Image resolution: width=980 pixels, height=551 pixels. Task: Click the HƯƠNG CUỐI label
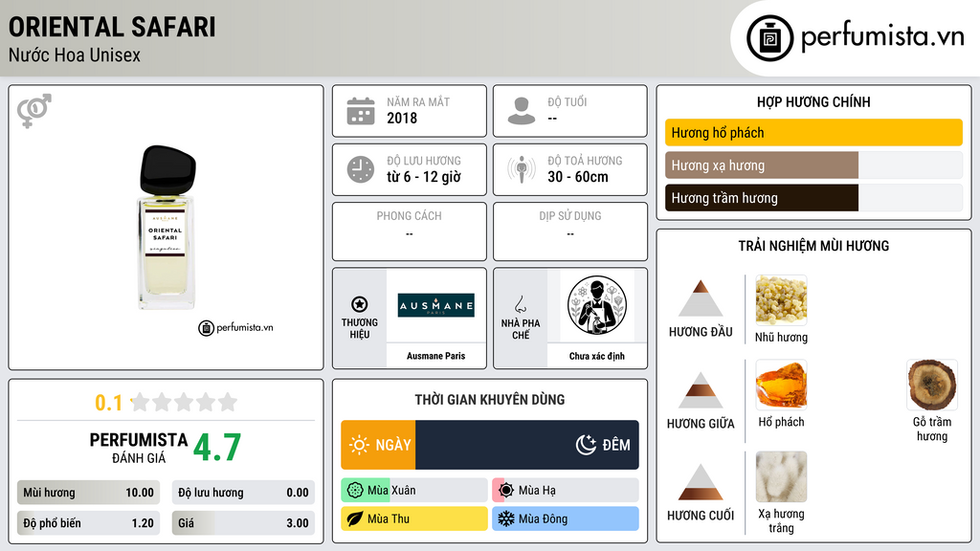pos(701,516)
